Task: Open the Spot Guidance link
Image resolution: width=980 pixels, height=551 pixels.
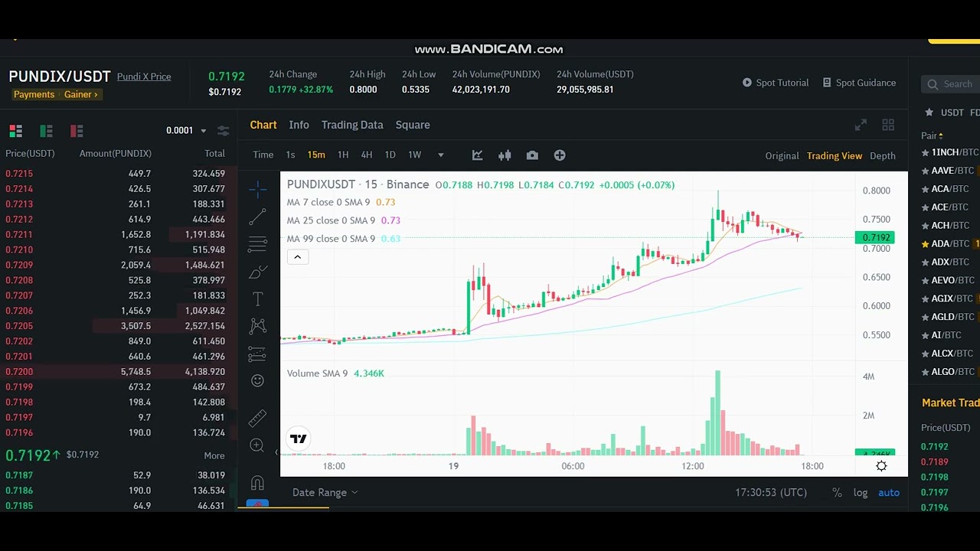Action: pos(859,83)
